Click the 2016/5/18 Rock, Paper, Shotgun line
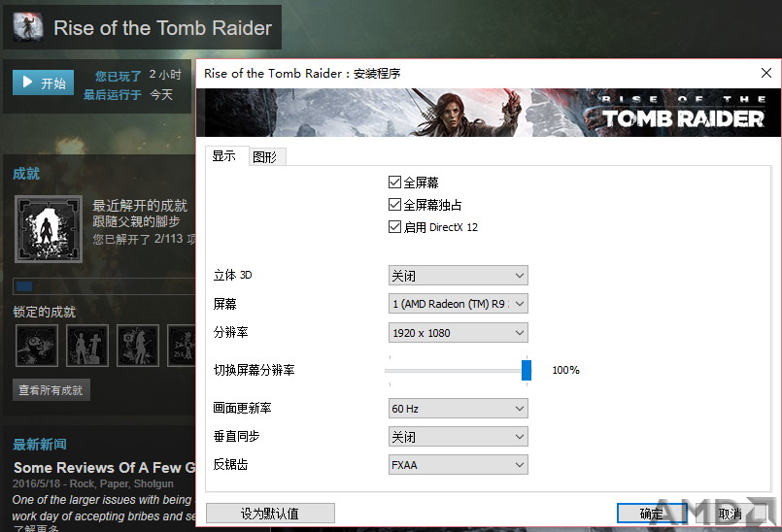 pos(92,483)
